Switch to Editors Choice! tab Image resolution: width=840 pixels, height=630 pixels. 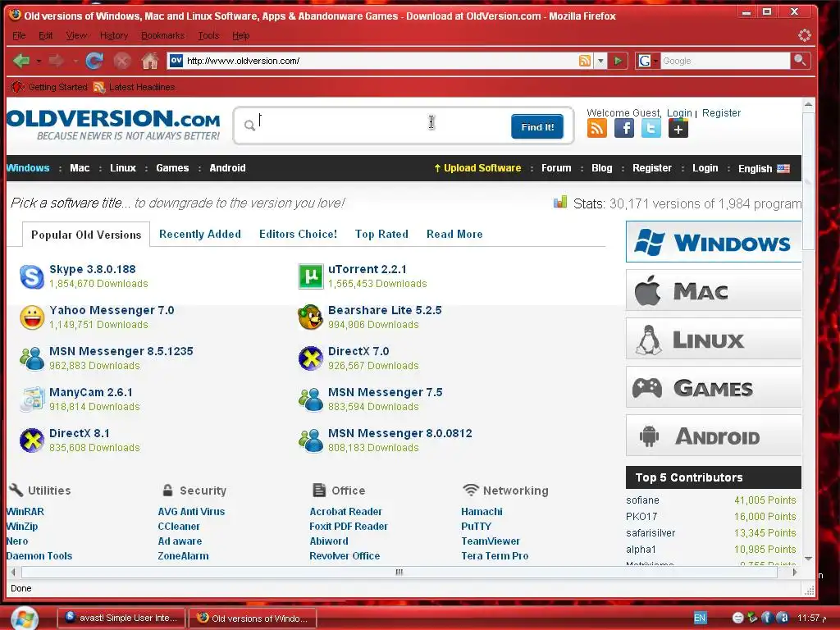298,234
